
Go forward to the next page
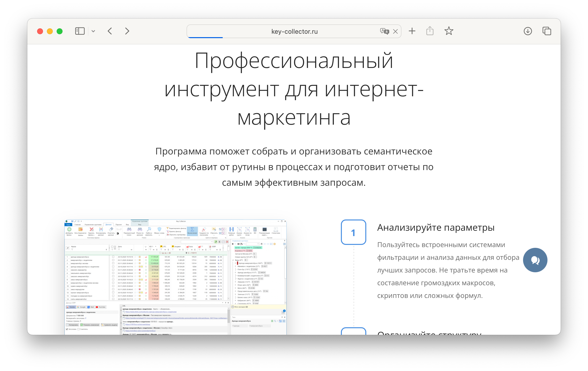coord(127,31)
